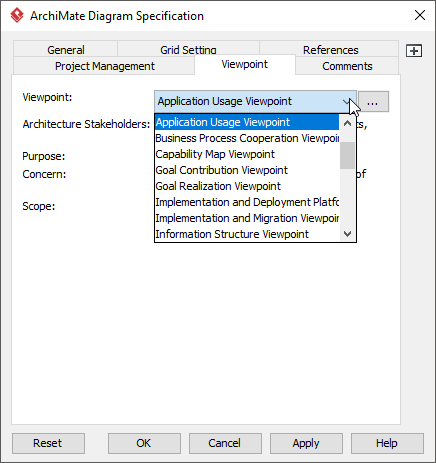Open the Grid Setting tab

188,49
